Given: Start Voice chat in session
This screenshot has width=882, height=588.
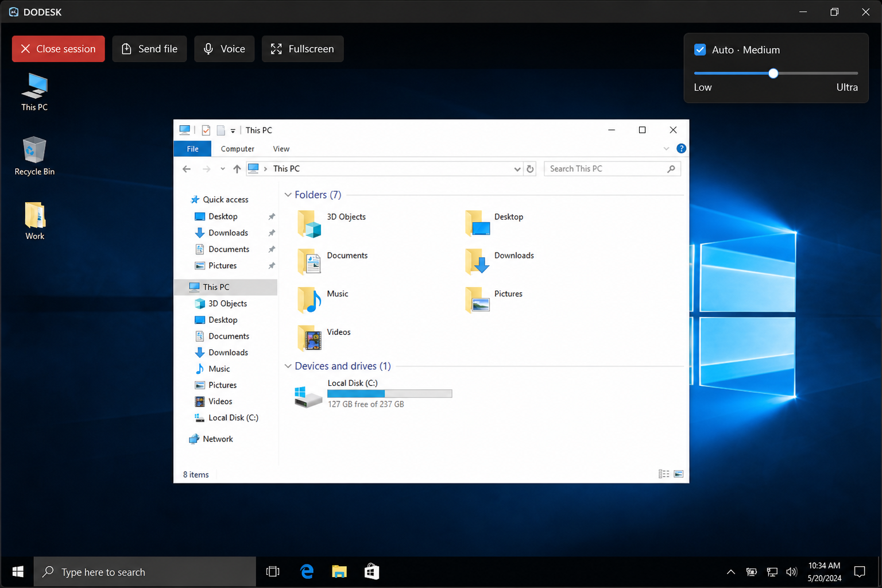Looking at the screenshot, I should [x=224, y=49].
